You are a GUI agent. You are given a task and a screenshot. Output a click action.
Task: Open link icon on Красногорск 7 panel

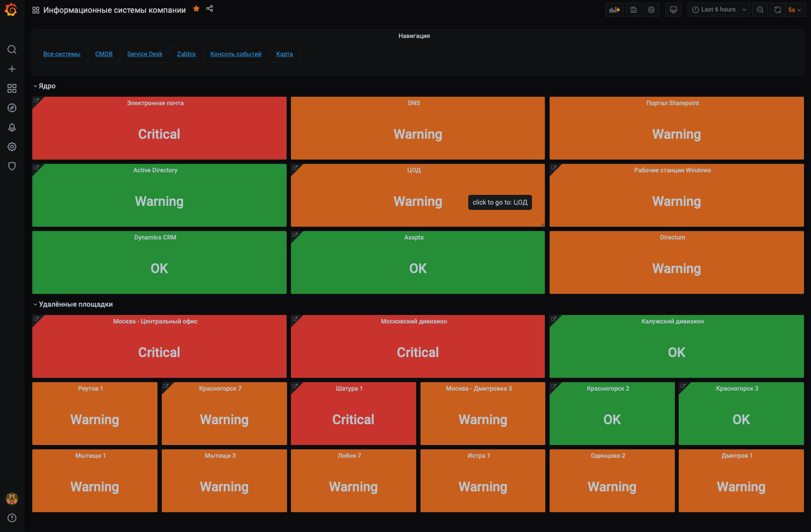166,386
